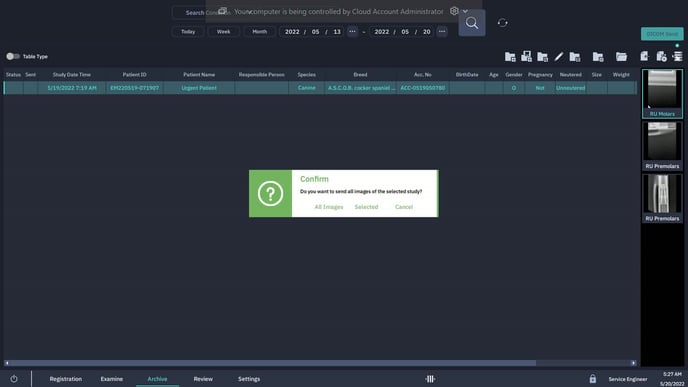Click the Canine species cell

306,88
